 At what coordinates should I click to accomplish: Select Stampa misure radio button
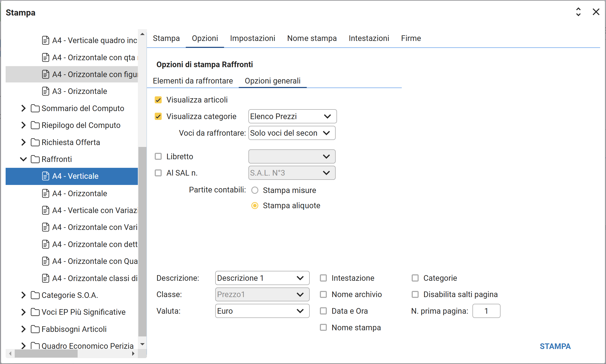pos(255,190)
